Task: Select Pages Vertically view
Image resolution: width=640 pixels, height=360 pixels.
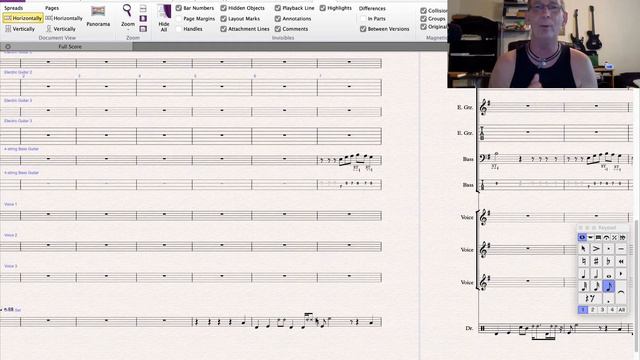Action: pos(60,29)
